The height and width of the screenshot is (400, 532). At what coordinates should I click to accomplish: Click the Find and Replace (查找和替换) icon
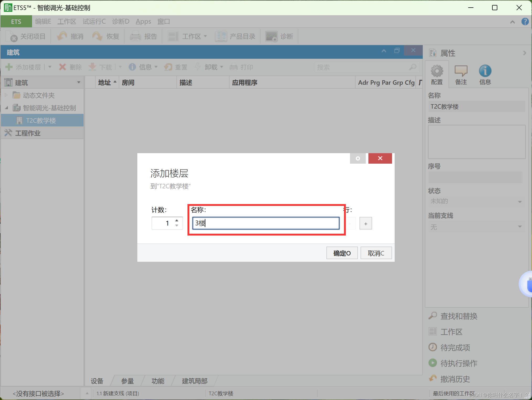[x=433, y=316]
